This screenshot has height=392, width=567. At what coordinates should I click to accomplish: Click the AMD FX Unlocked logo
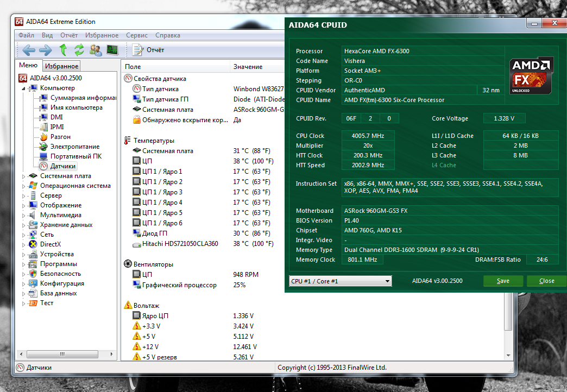click(532, 75)
